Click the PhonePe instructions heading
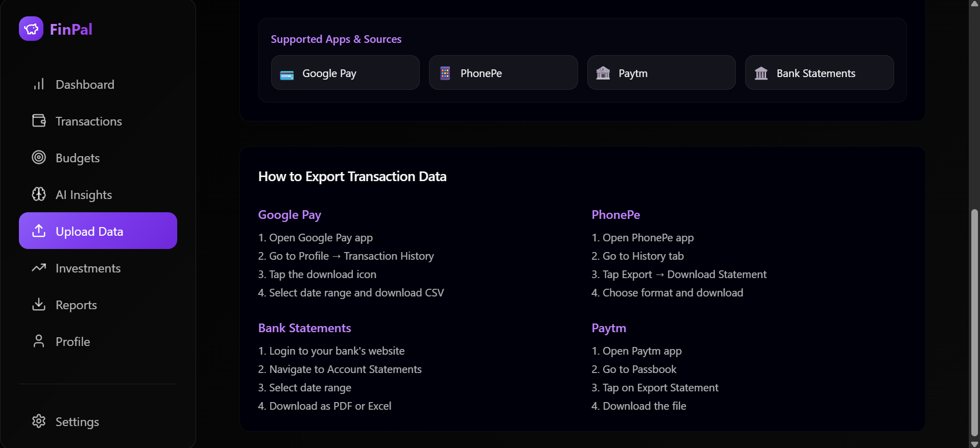 point(616,215)
